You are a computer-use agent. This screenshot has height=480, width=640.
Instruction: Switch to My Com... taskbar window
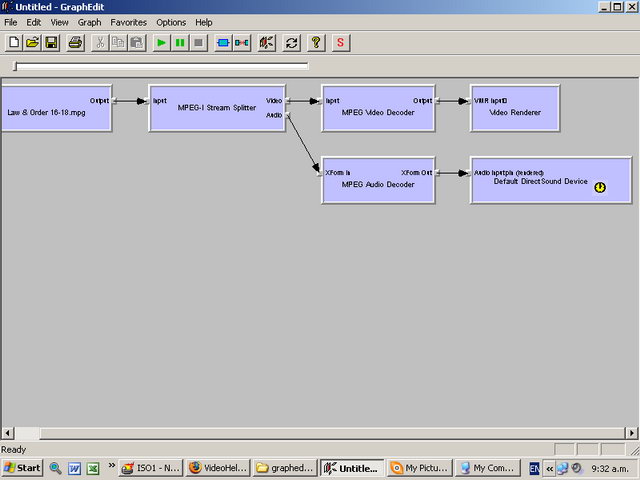(x=487, y=468)
